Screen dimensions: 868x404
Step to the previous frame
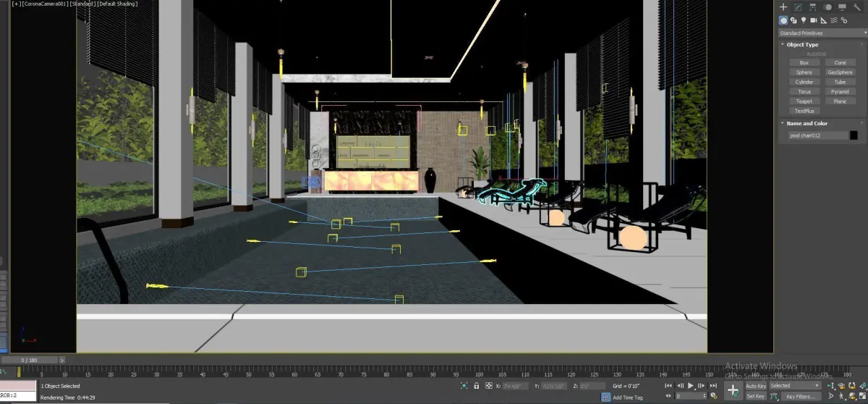pyautogui.click(x=680, y=385)
